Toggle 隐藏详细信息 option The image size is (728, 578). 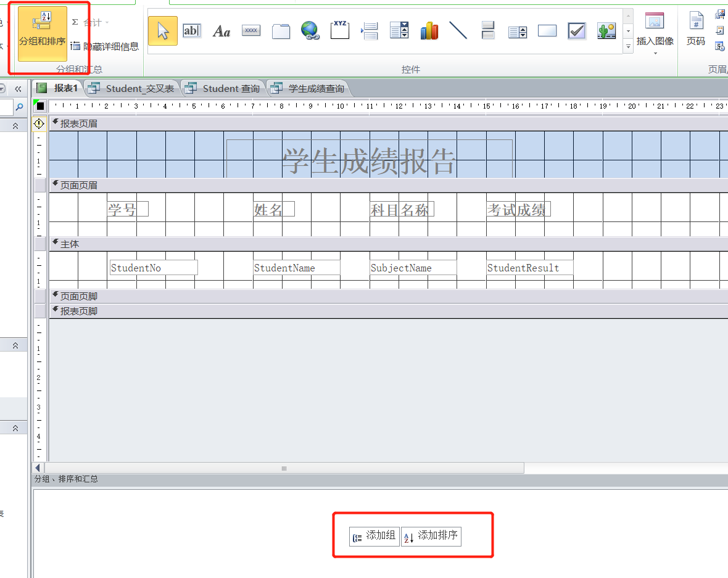(x=105, y=46)
